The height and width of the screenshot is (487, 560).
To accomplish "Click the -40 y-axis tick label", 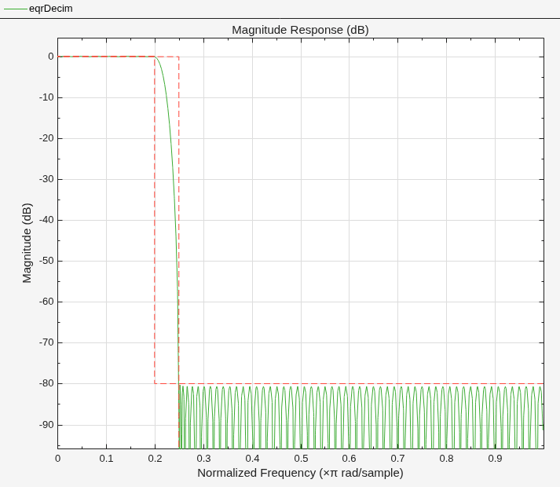I will 46,220.
